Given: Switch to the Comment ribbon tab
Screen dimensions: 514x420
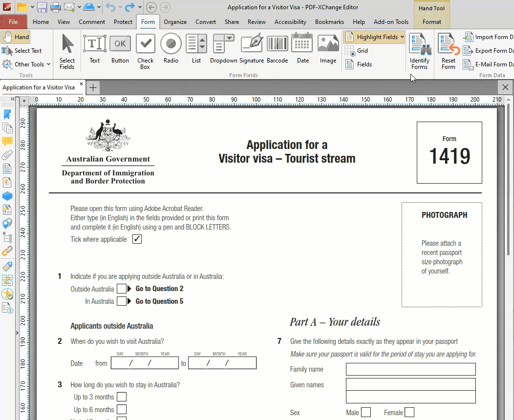Looking at the screenshot, I should pyautogui.click(x=92, y=22).
